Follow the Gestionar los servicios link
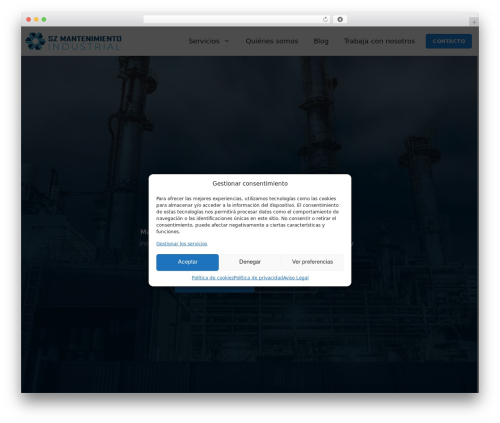This screenshot has width=500, height=423. pyautogui.click(x=182, y=244)
